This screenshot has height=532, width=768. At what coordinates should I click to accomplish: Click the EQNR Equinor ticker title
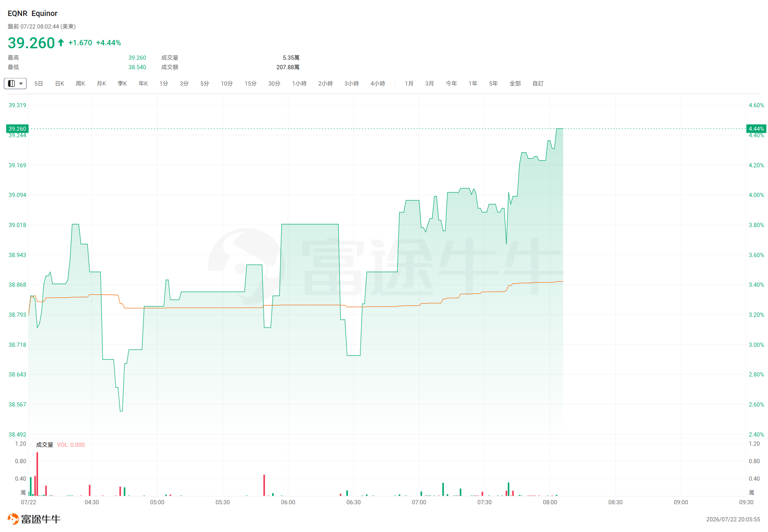tap(32, 13)
